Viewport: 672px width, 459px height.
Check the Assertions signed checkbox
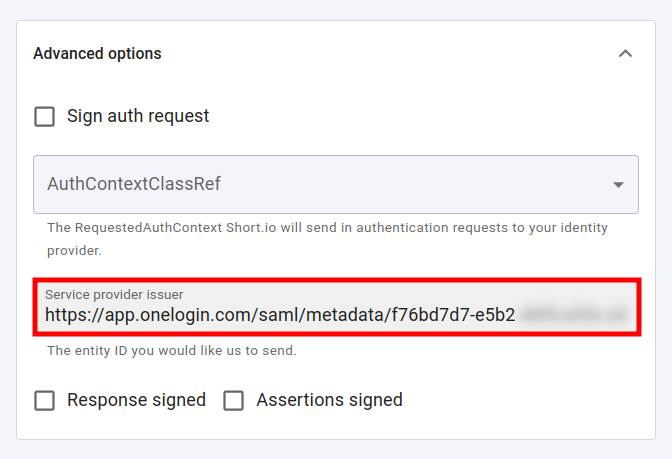234,400
